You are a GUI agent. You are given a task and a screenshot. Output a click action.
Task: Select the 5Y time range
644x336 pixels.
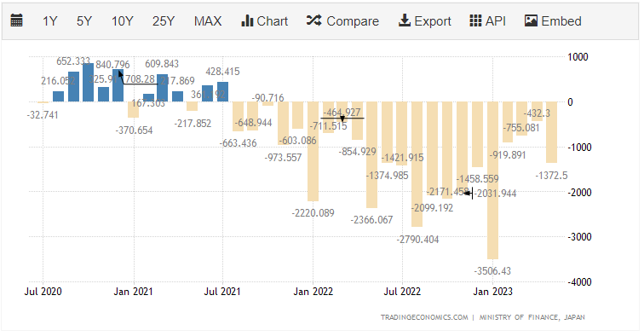tap(84, 21)
